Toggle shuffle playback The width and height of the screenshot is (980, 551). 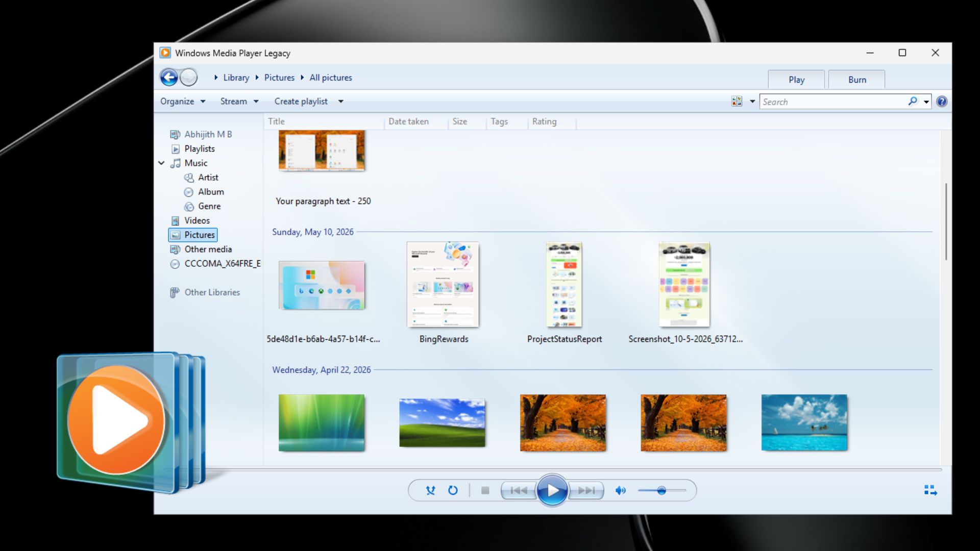430,490
